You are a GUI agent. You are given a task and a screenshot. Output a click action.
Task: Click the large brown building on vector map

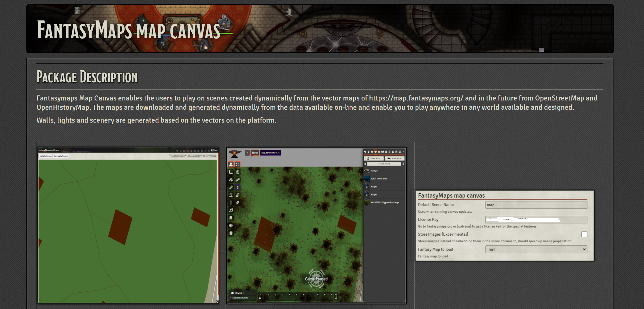point(120,227)
